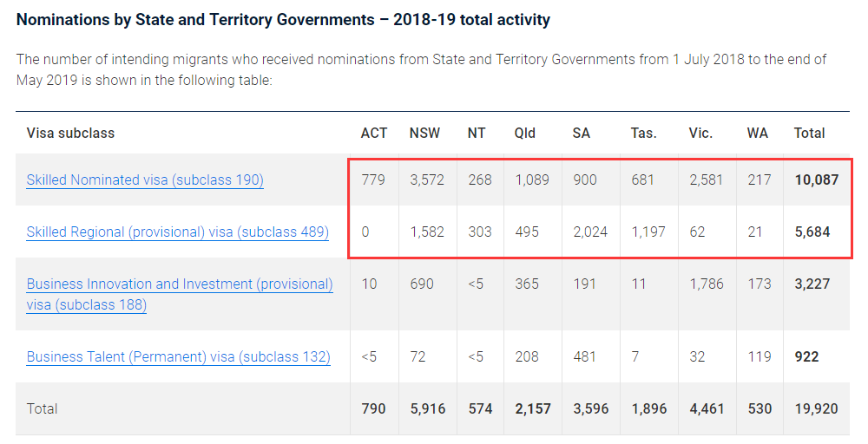The height and width of the screenshot is (444, 868).
Task: Select the 19,920 grand total cell
Action: pos(816,408)
